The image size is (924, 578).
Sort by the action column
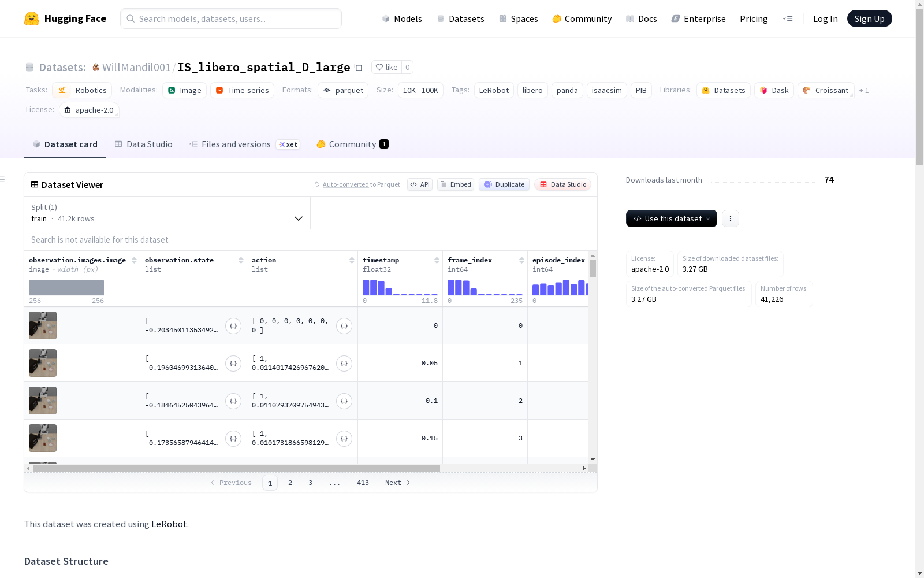coord(352,260)
